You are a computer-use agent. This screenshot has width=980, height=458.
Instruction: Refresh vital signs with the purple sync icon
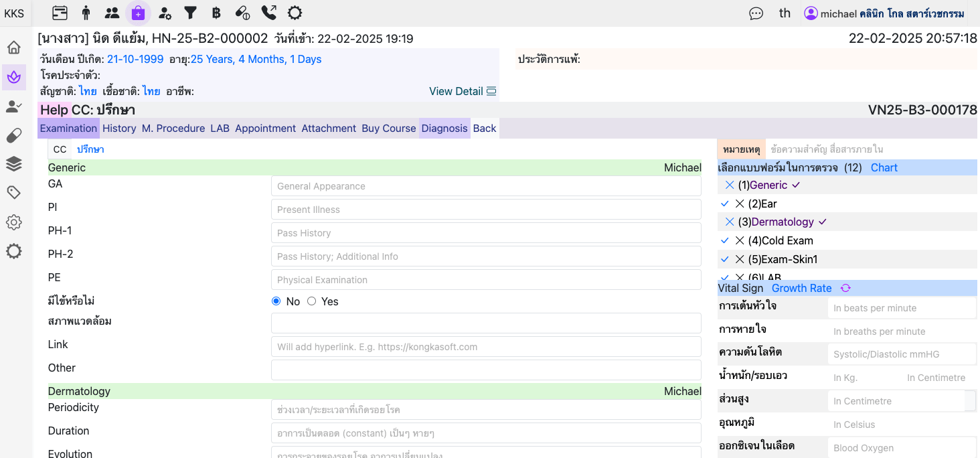(845, 289)
